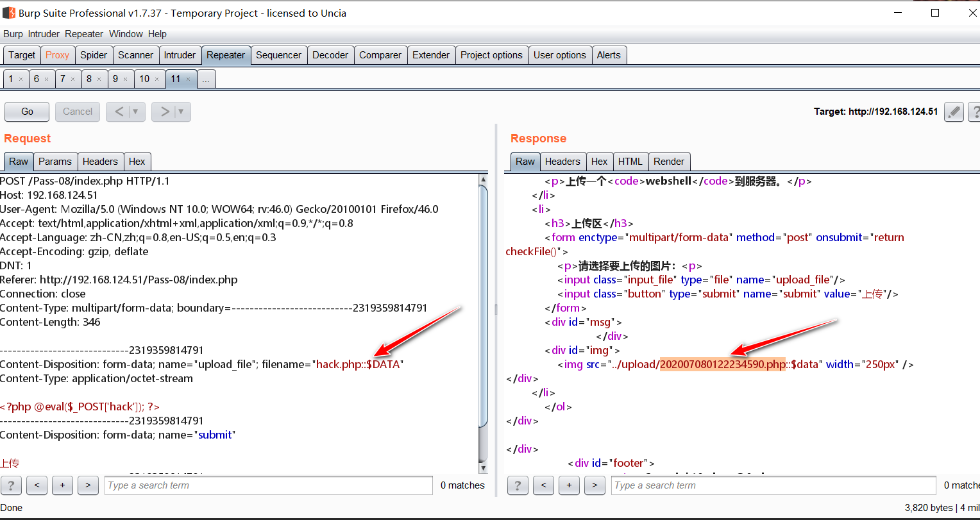Click the pencil edit target icon
Screen dimensions: 980x520
(x=954, y=112)
